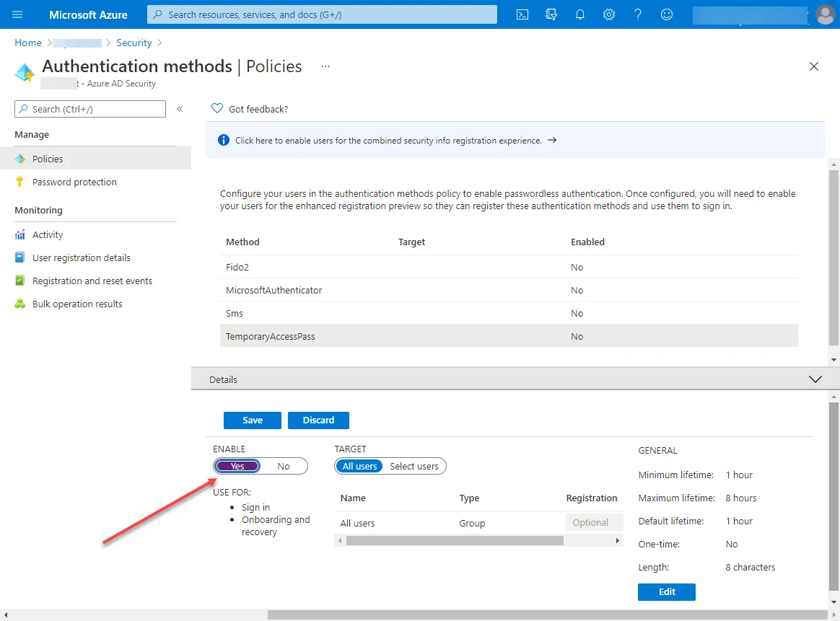Screen dimensions: 840x621
Task: Set ENABLE toggle to Yes
Action: 237,466
